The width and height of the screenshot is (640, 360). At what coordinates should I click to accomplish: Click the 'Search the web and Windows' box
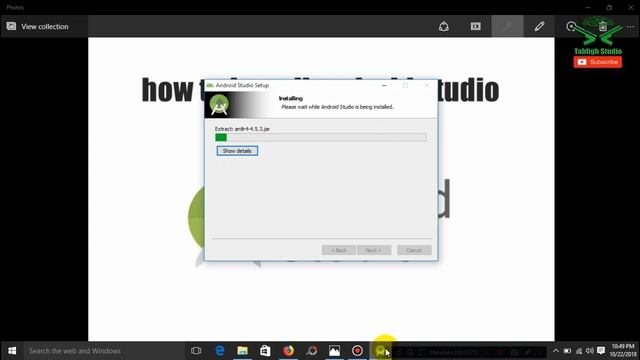[x=104, y=351]
